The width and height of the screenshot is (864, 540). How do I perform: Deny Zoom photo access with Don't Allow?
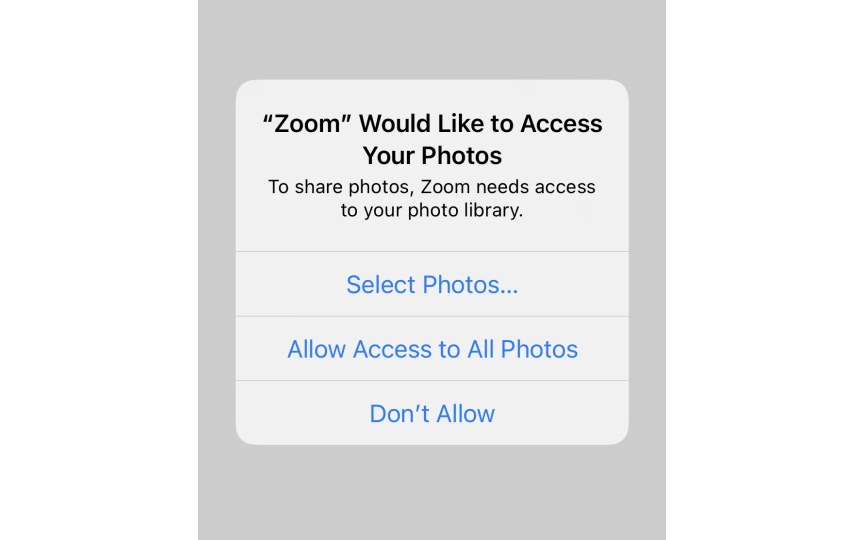pyautogui.click(x=432, y=413)
